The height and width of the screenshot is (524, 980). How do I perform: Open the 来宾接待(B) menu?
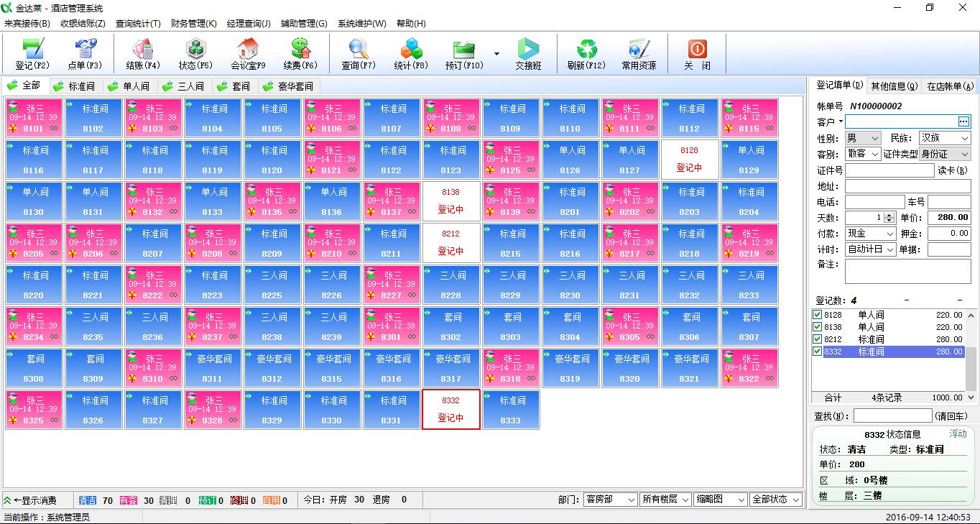27,24
